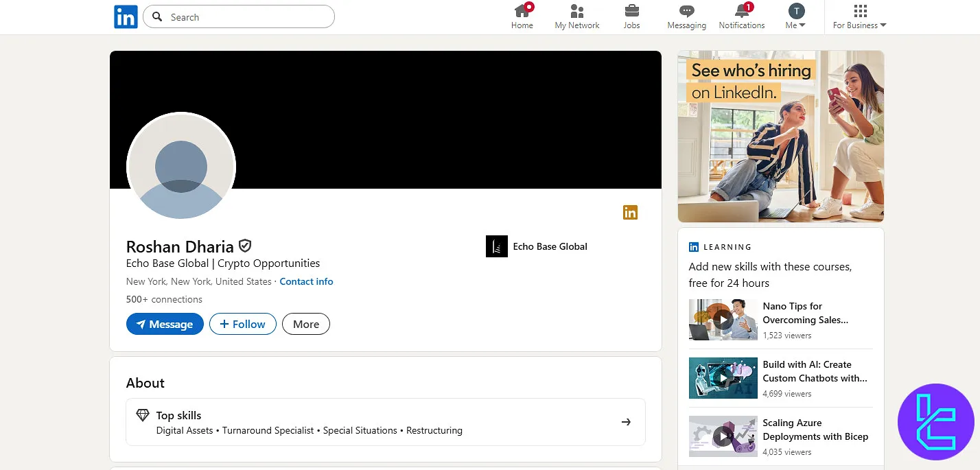Click the 4,699 viewers text

787,394
